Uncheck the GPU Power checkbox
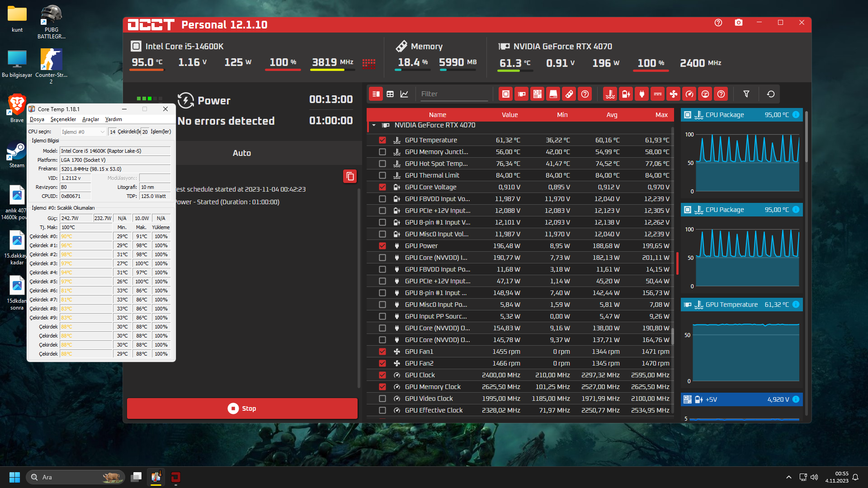Image resolution: width=868 pixels, height=488 pixels. [x=382, y=246]
